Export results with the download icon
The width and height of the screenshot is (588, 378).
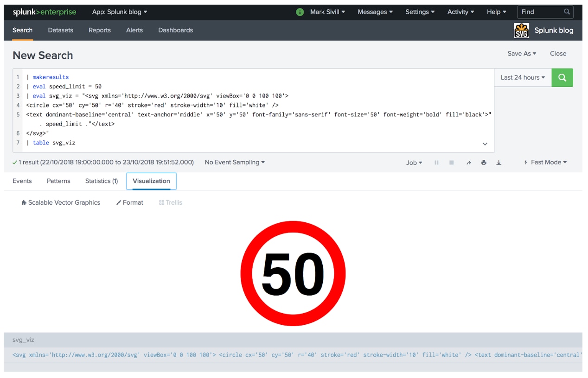pyautogui.click(x=499, y=163)
